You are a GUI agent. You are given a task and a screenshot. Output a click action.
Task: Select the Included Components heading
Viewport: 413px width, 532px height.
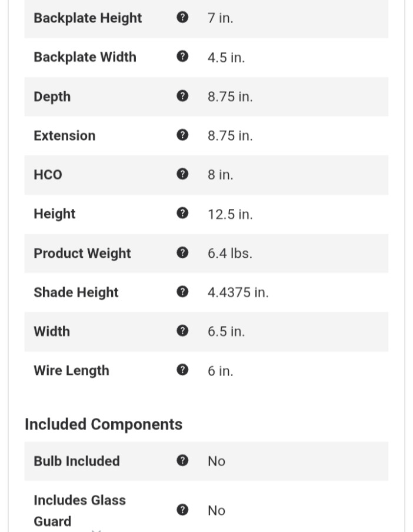[104, 424]
